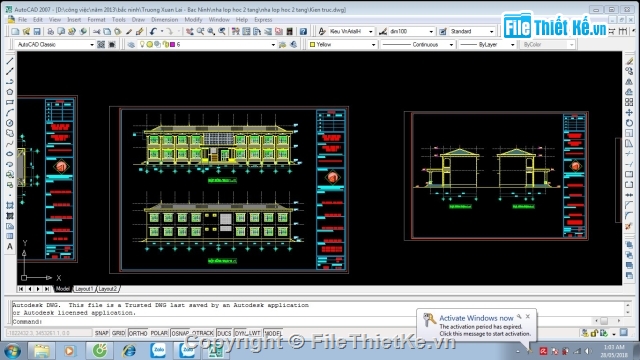This screenshot has height=360, width=640.
Task: Select the Line tool in Draw toolbar
Action: pos(10,61)
